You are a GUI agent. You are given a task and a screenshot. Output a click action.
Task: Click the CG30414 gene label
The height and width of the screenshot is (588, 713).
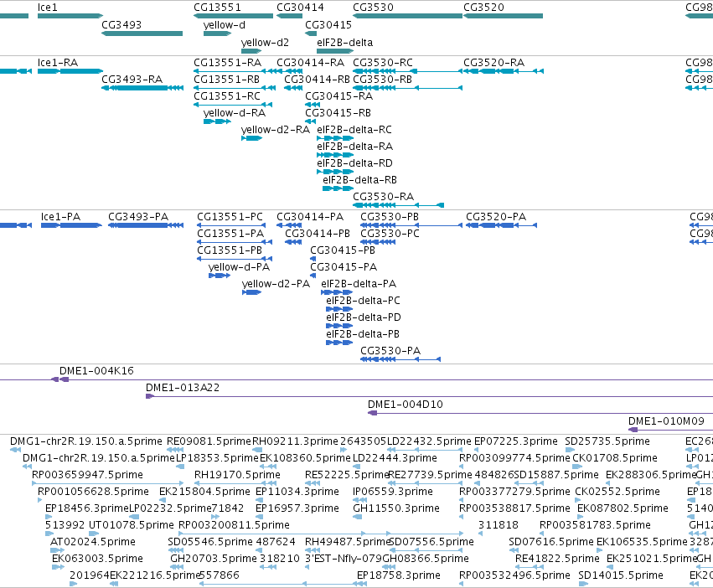tap(300, 8)
